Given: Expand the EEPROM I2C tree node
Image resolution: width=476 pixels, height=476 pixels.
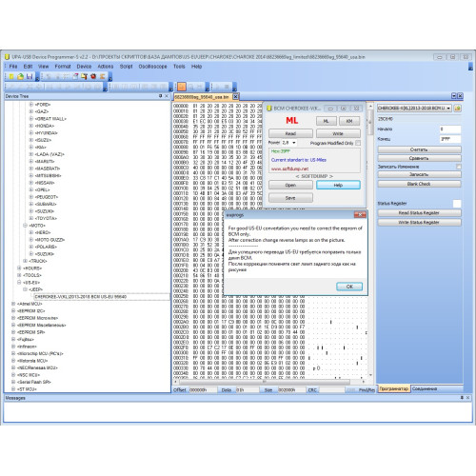Looking at the screenshot, I should [13, 311].
